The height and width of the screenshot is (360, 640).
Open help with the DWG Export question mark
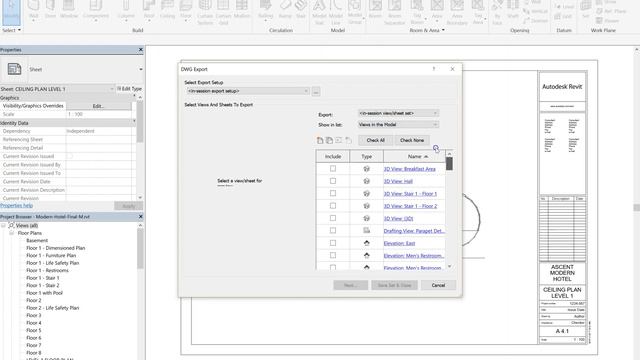(434, 69)
